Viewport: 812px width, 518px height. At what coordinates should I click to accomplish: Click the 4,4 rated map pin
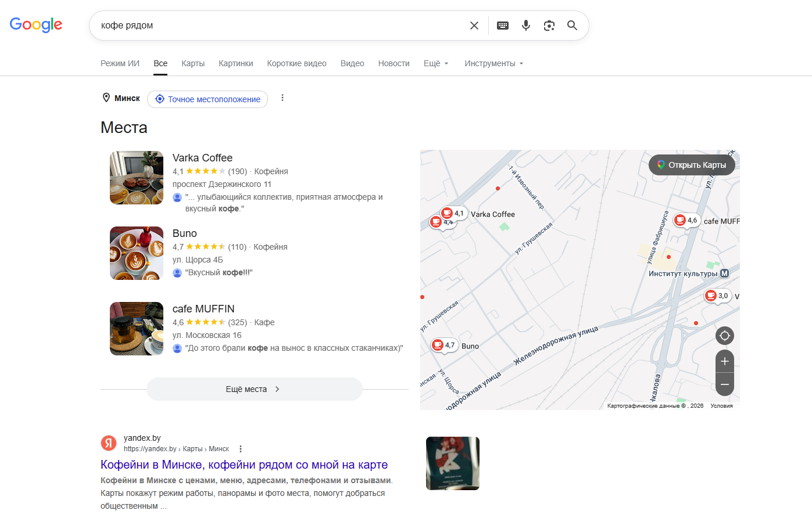coord(437,222)
